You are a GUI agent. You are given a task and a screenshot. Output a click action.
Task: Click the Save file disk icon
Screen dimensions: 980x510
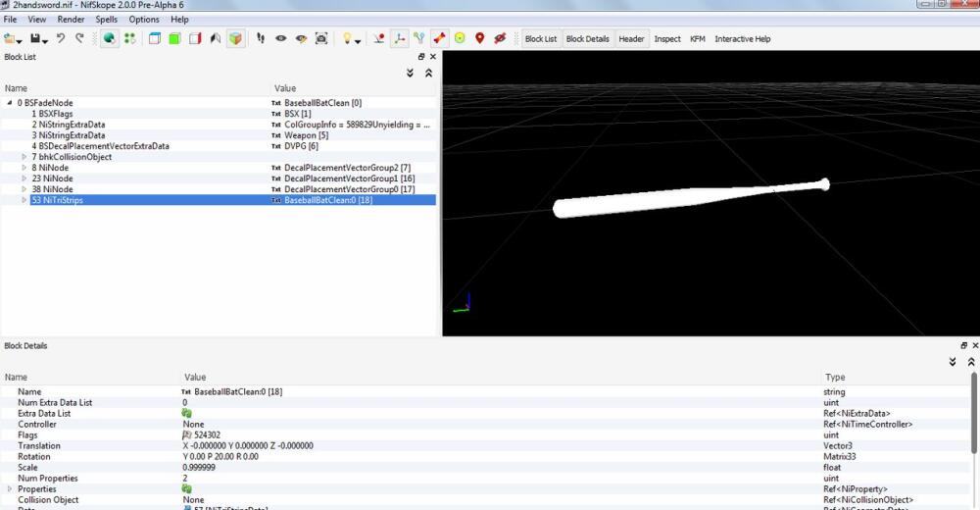coord(35,39)
